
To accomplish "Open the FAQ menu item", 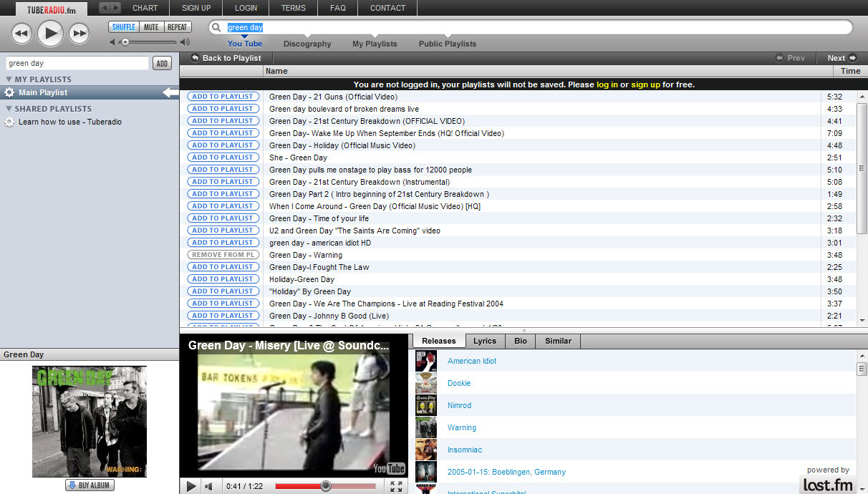I will 338,8.
